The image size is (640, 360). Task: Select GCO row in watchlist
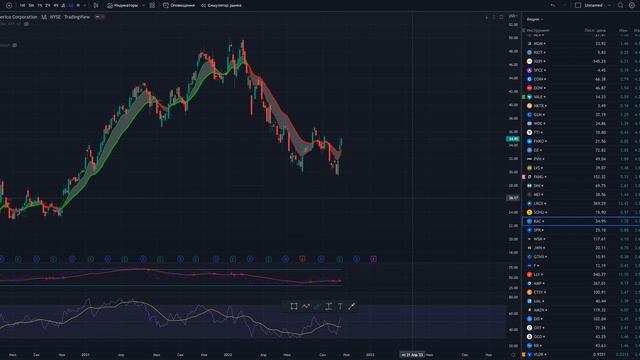[x=581, y=337]
